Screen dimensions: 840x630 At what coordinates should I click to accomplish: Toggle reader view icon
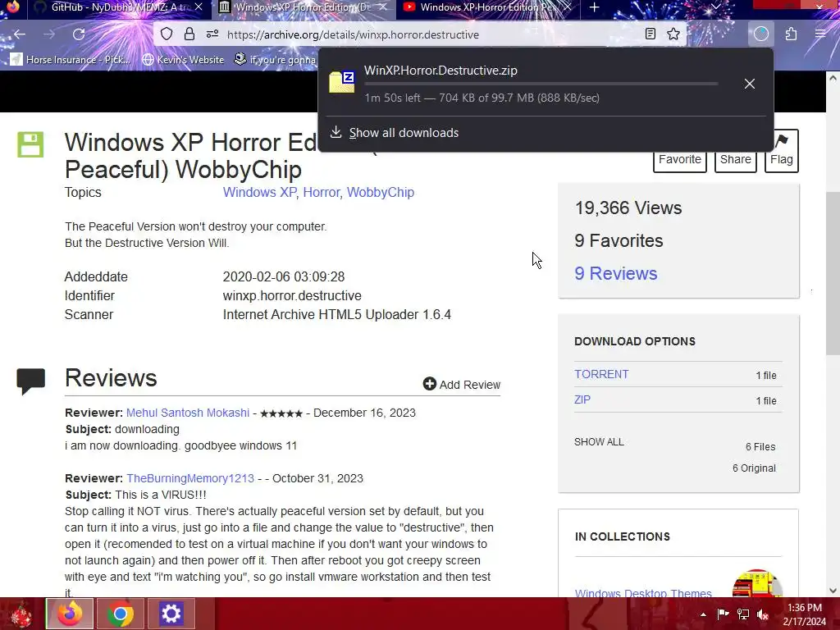pyautogui.click(x=651, y=34)
